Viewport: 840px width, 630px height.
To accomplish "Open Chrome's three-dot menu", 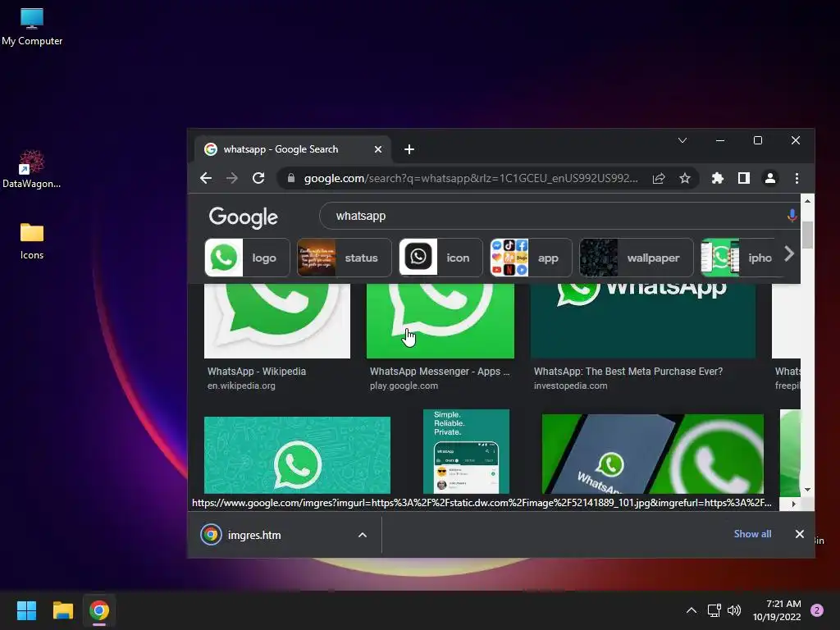I will 797,178.
